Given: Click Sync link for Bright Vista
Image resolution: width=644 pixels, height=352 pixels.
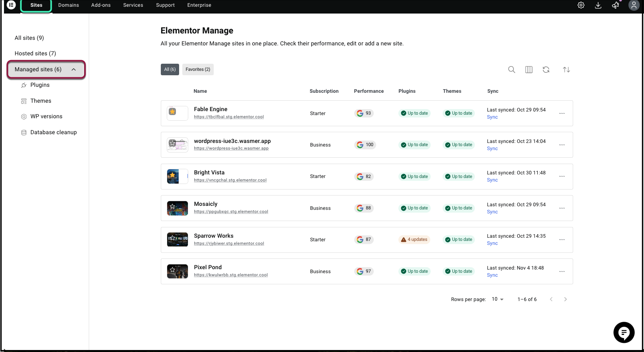Looking at the screenshot, I should coord(492,180).
